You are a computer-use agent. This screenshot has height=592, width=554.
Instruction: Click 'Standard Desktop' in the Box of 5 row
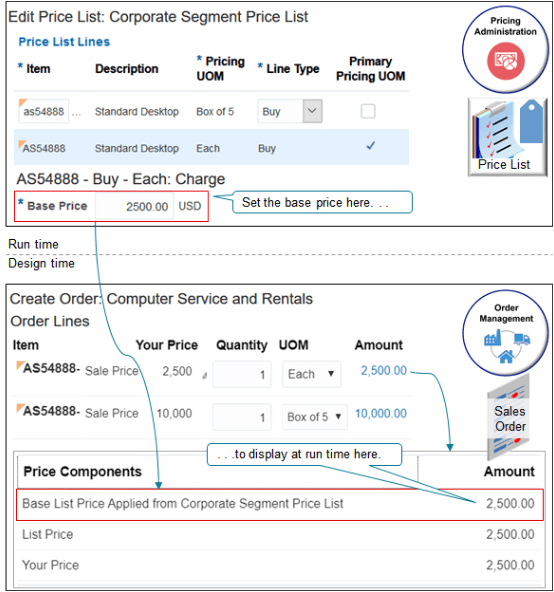coord(137,111)
